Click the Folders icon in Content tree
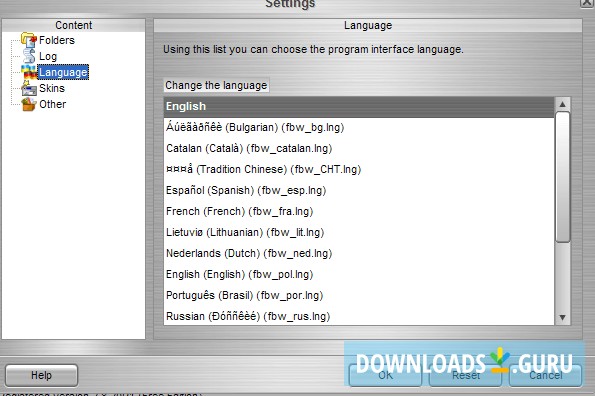The width and height of the screenshot is (595, 396). (x=29, y=40)
